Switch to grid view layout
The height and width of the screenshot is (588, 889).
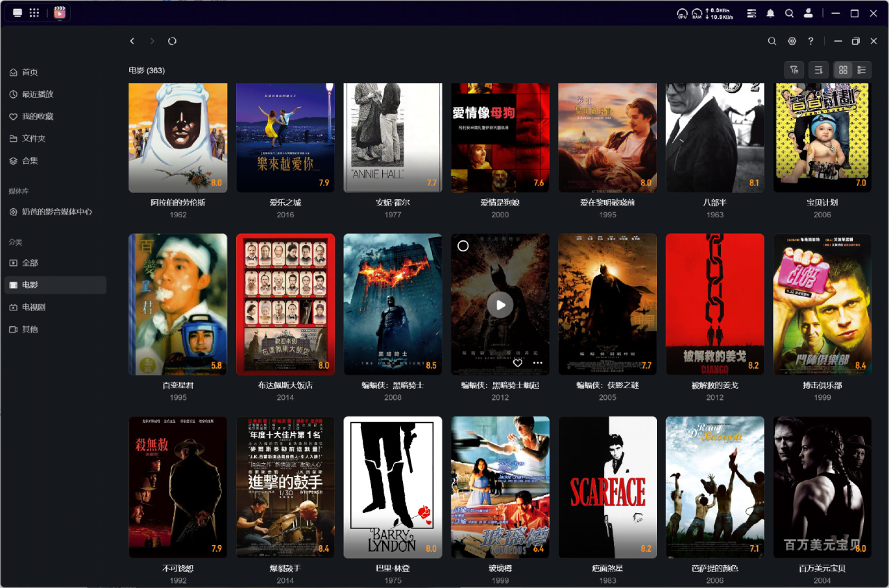click(x=843, y=69)
